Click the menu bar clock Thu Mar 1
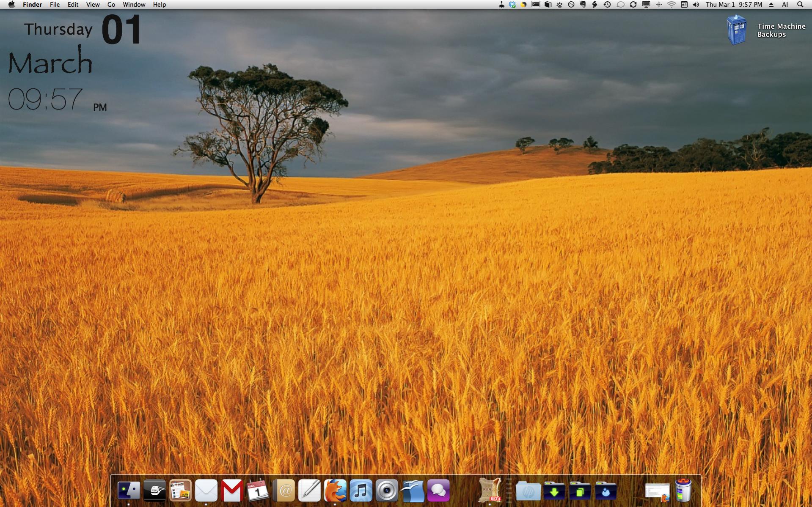This screenshot has height=507, width=812. click(x=734, y=4)
